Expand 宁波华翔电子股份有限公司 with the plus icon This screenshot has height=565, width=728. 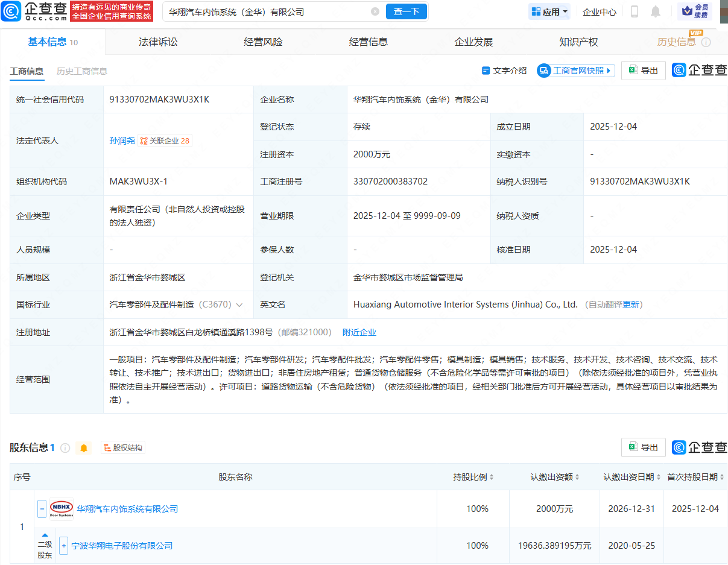tap(63, 546)
